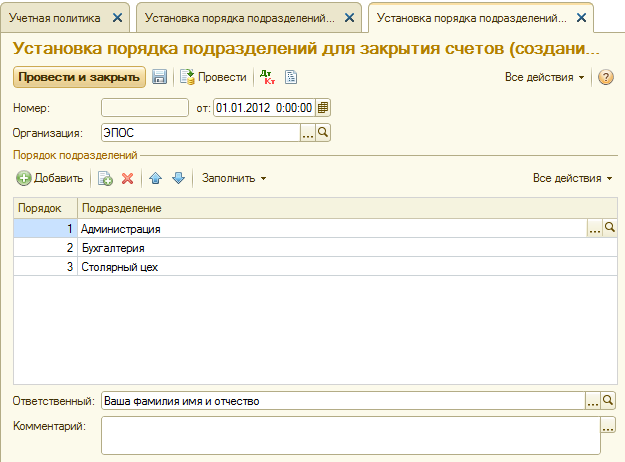Click the ellipsis button in the Организация field
This screenshot has height=462, width=625.
[307, 133]
